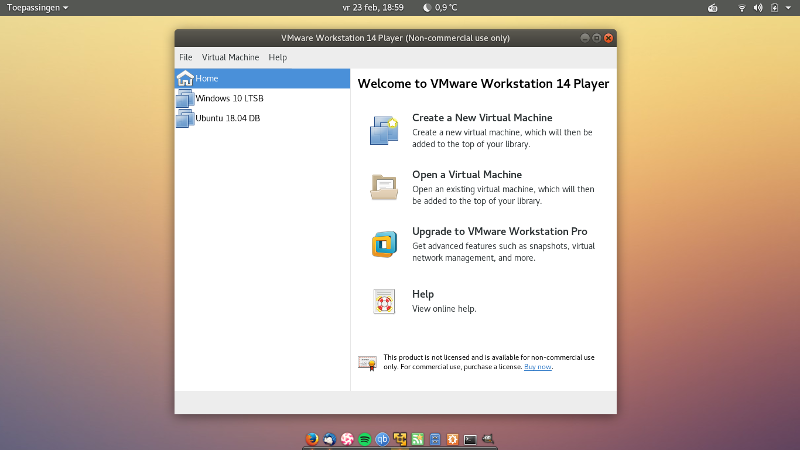The width and height of the screenshot is (800, 450).
Task: Open the Help menu in the menu bar
Action: click(x=278, y=57)
